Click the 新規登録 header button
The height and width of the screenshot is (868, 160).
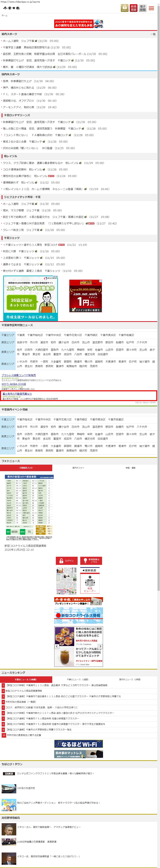click(134, 8)
